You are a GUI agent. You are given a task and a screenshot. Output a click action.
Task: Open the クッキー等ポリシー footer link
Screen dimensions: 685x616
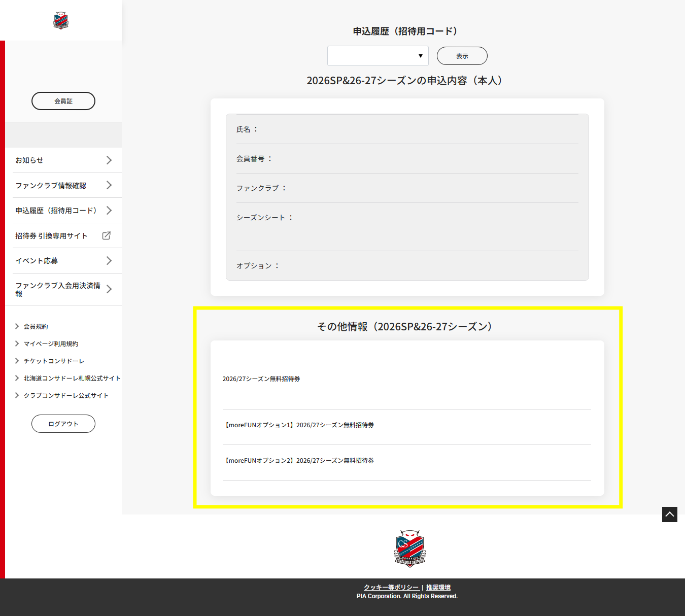(391, 588)
